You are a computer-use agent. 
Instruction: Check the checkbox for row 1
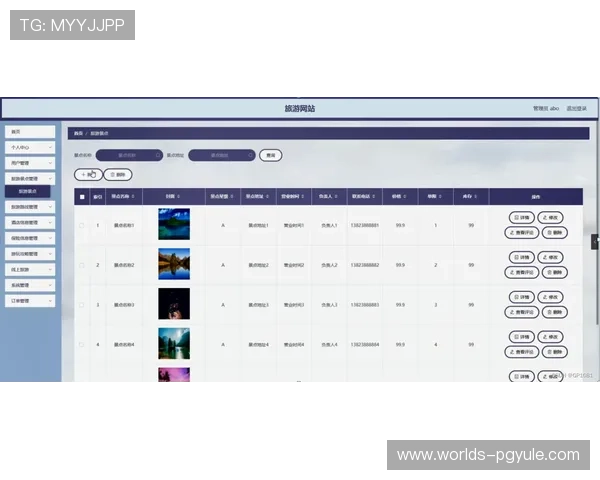click(82, 225)
